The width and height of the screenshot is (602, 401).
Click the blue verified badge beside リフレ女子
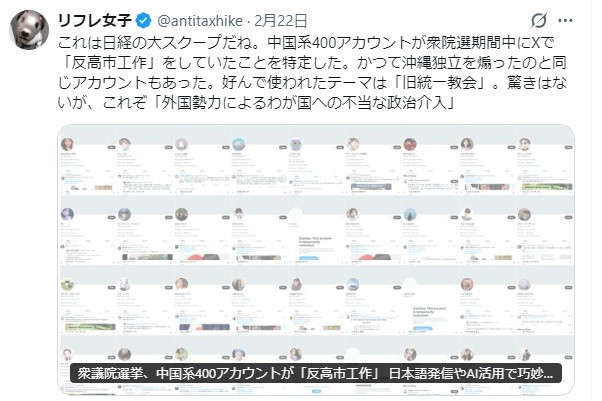(144, 20)
